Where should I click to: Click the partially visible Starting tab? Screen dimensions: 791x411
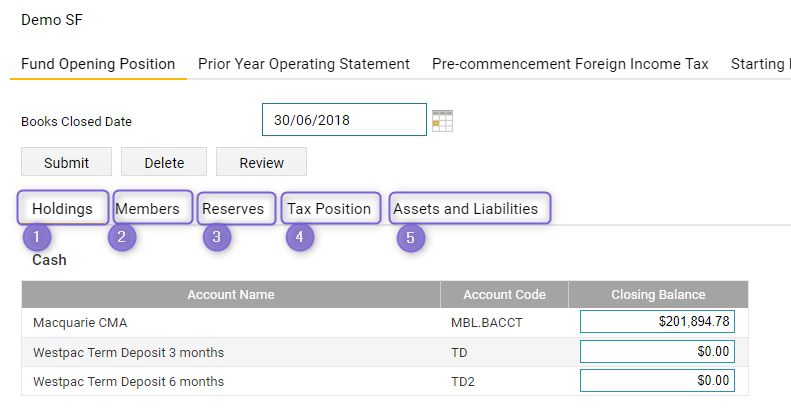coord(758,64)
